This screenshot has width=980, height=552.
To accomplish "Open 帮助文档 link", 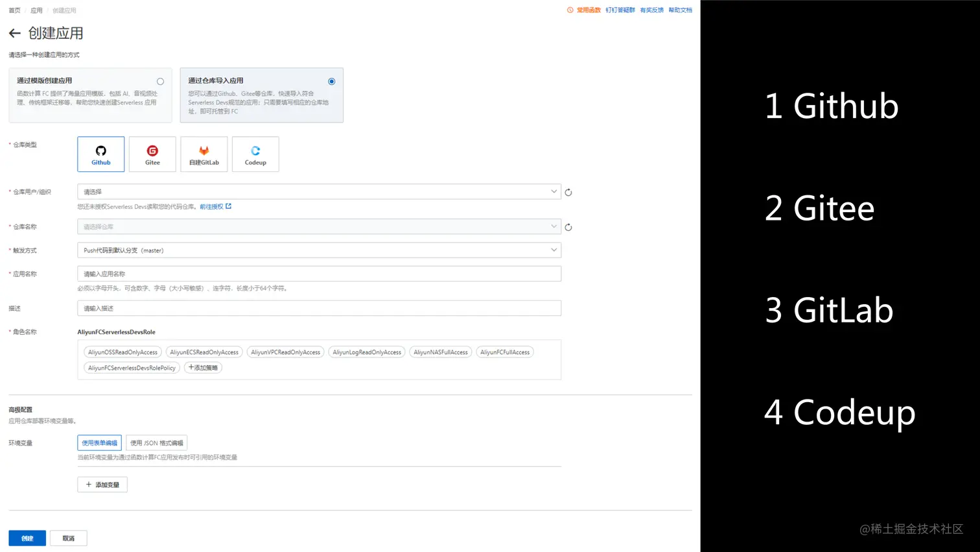I will tap(680, 10).
